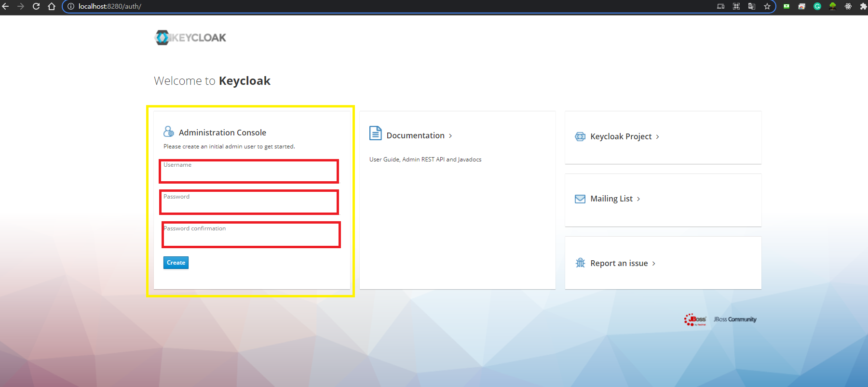The height and width of the screenshot is (387, 868).
Task: Open the Keycloak Project link
Action: tap(624, 136)
